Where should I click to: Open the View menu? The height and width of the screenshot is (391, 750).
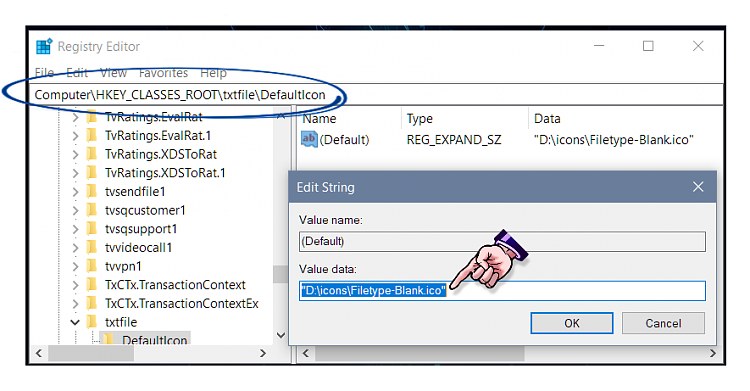(113, 73)
